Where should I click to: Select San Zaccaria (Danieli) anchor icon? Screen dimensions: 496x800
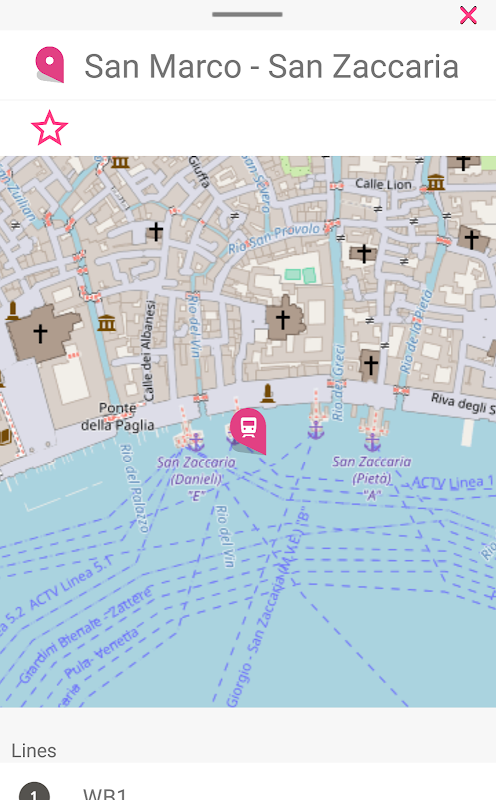(x=195, y=441)
